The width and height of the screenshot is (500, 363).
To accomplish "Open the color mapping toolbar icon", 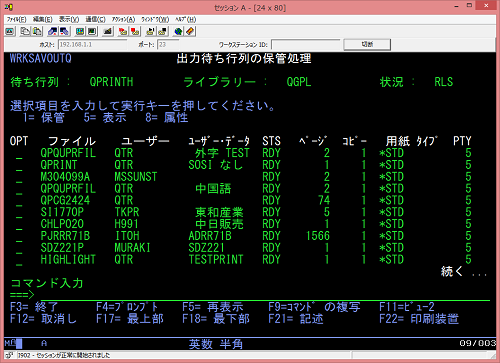I will coord(92,31).
